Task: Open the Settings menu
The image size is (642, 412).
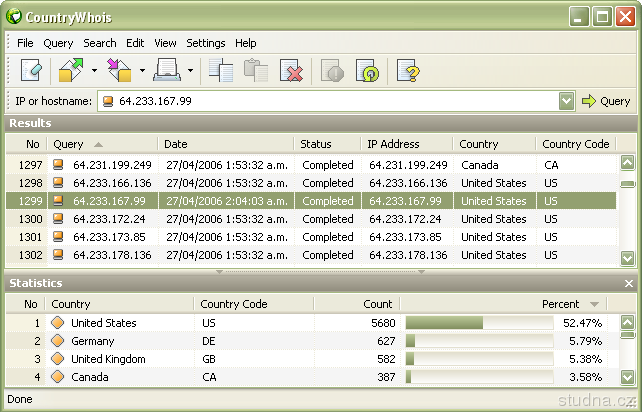Action: pyautogui.click(x=206, y=43)
